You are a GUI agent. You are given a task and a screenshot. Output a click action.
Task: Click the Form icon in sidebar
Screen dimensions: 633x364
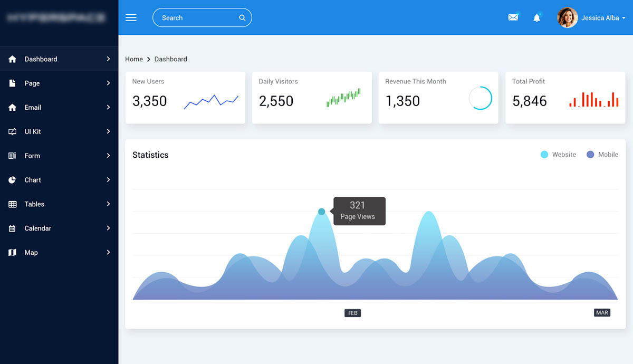(13, 156)
